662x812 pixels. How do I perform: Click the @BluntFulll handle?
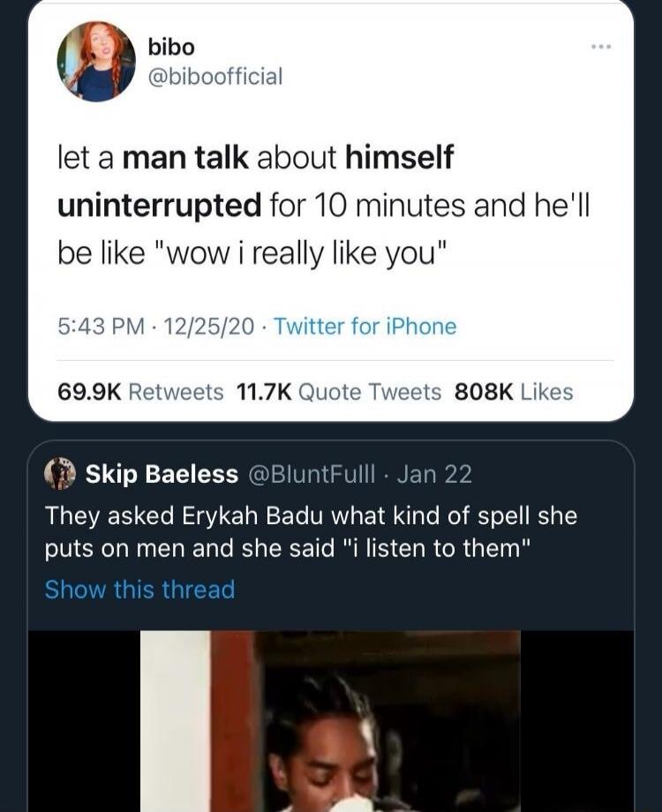313,475
